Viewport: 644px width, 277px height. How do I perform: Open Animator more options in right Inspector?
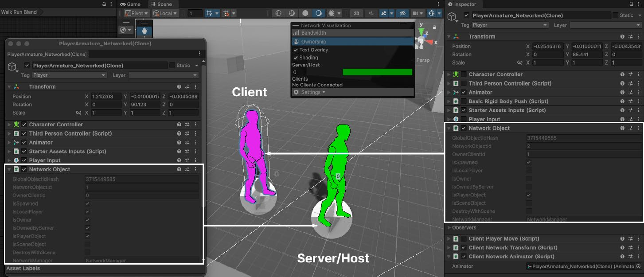pos(638,92)
